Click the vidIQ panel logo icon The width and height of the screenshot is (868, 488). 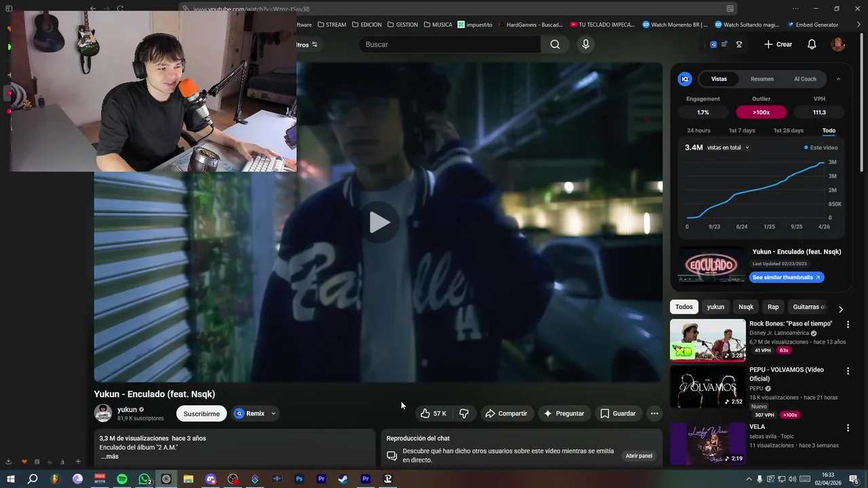point(685,79)
